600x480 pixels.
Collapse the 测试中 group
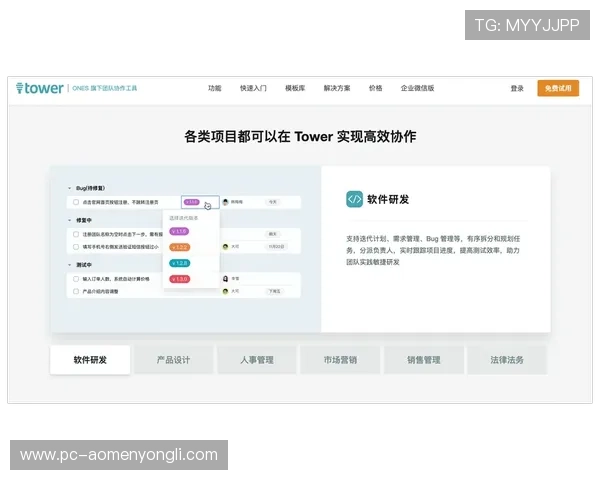pos(69,265)
